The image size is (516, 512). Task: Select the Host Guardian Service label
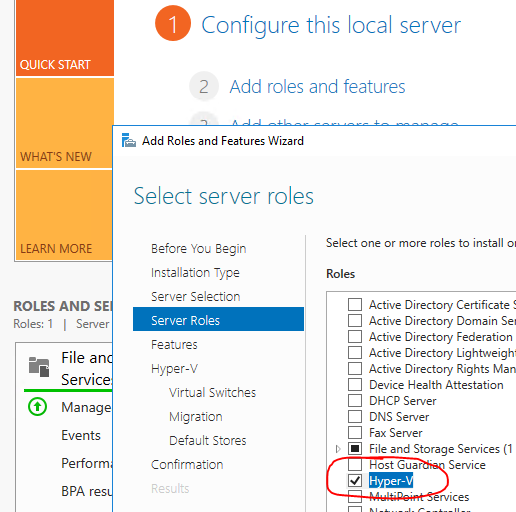pyautogui.click(x=427, y=465)
